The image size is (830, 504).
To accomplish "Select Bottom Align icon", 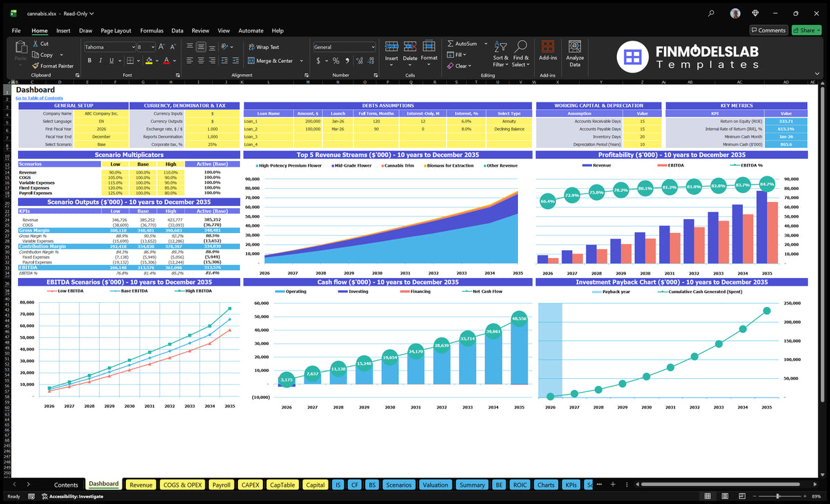I will (x=213, y=47).
